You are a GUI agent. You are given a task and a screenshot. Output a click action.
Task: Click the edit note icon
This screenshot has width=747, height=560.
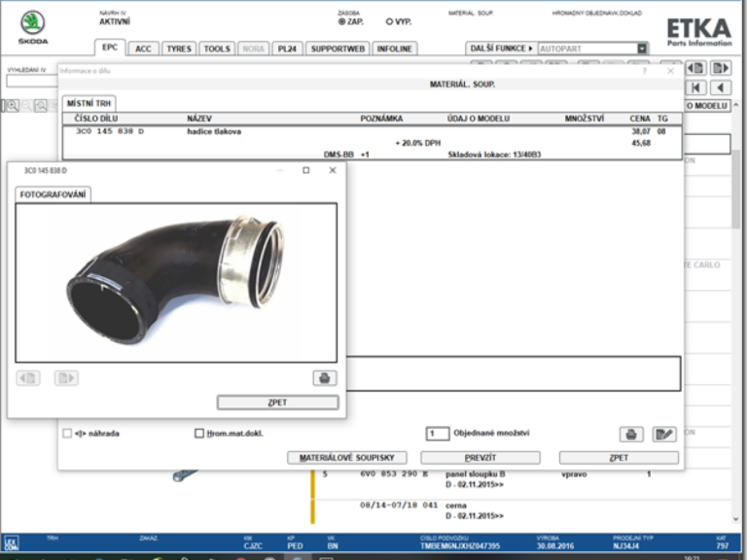[x=664, y=434]
